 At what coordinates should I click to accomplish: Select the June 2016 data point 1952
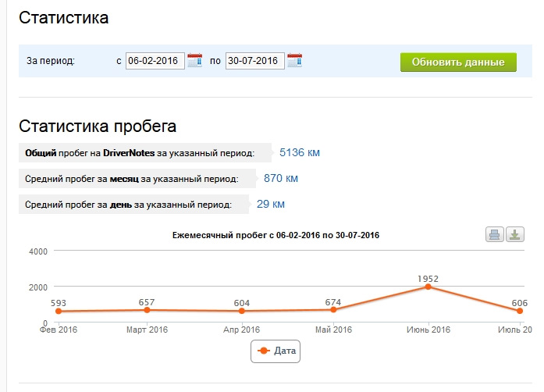428,287
